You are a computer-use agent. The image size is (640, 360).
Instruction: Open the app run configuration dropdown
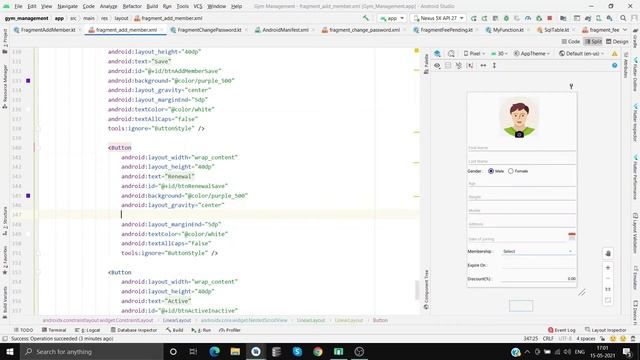click(391, 18)
